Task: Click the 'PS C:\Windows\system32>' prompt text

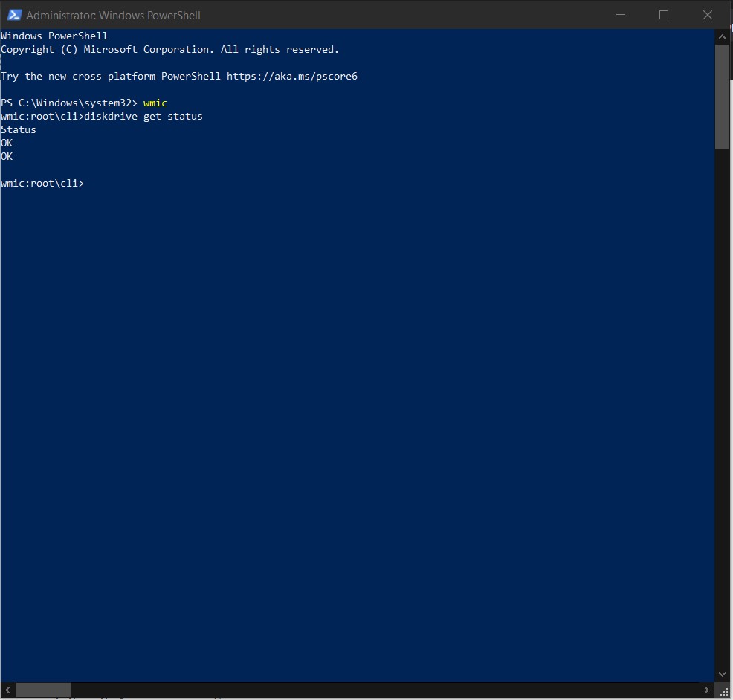Action: (68, 103)
